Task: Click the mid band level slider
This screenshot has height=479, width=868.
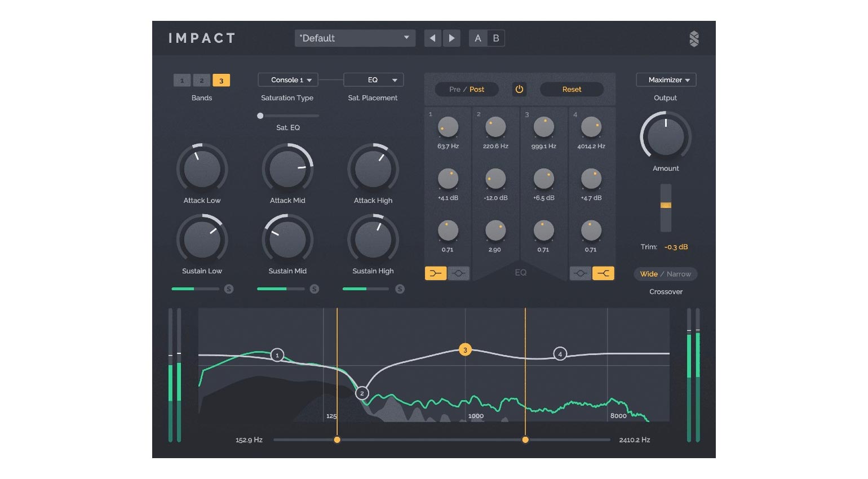Action: pos(281,289)
